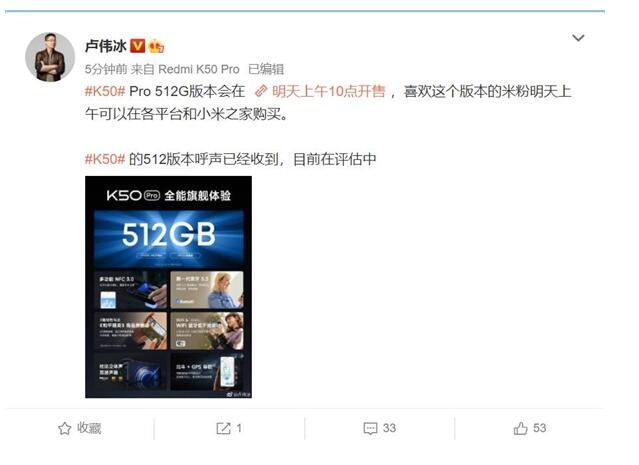639x465 pixels.
Task: Click the 5分钟前 timestamp
Action: point(106,69)
